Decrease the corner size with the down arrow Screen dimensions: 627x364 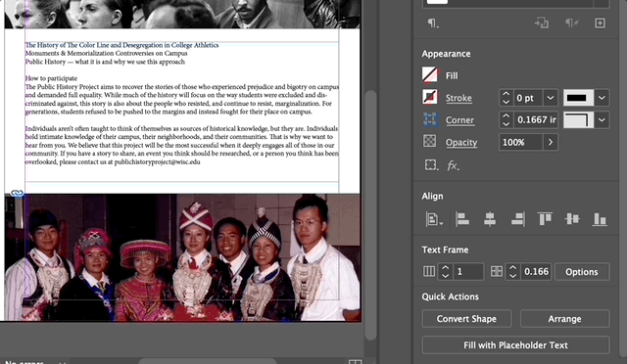[x=506, y=124]
